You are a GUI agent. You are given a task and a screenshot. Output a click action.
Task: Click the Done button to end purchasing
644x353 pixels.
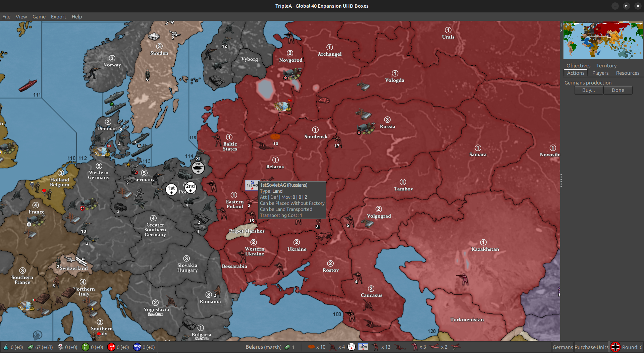618,90
